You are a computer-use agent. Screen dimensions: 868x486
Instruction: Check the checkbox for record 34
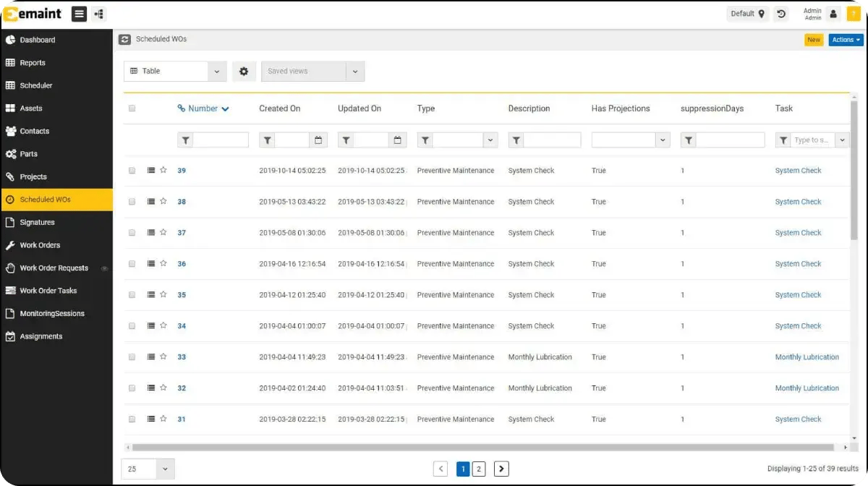(132, 326)
